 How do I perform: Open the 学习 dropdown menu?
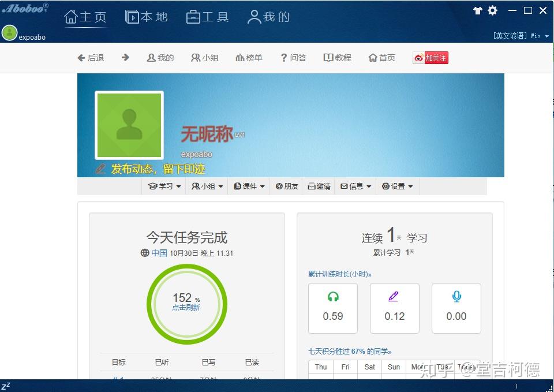[164, 186]
